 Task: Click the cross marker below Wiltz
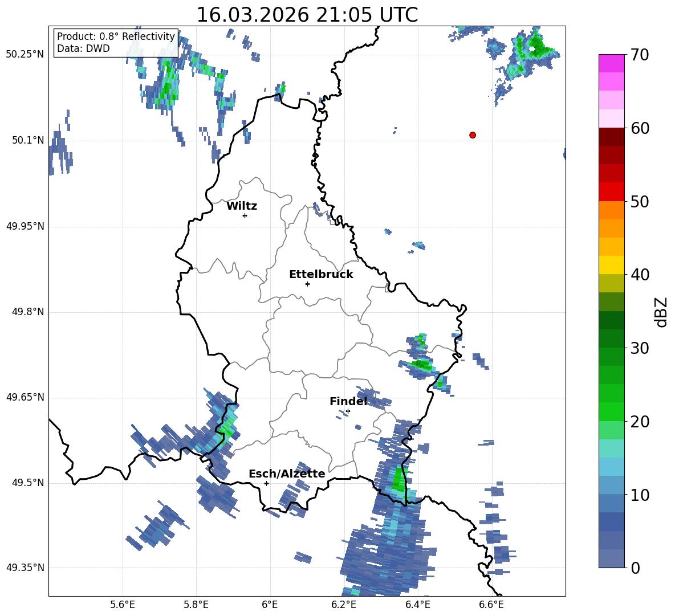(245, 215)
